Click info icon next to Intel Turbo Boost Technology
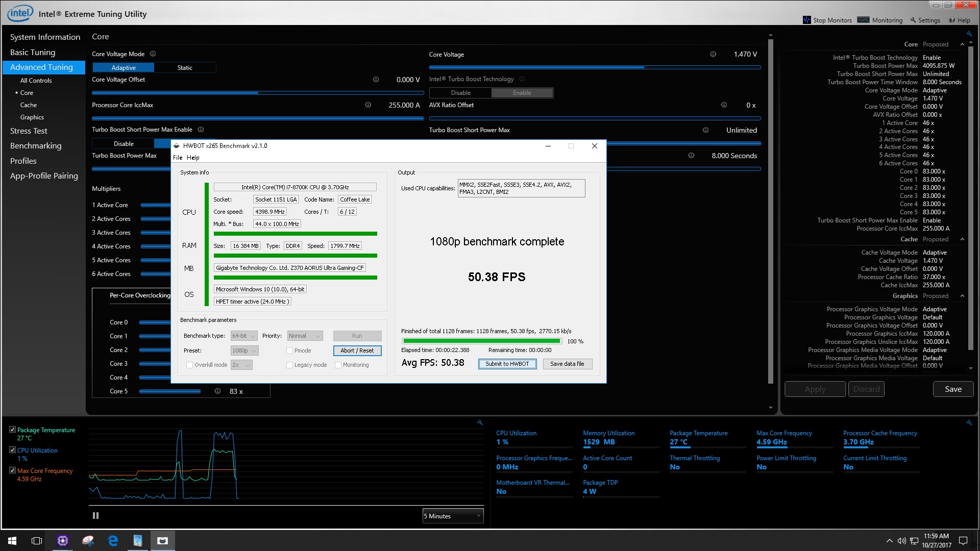The height and width of the screenshot is (551, 980). point(522,79)
